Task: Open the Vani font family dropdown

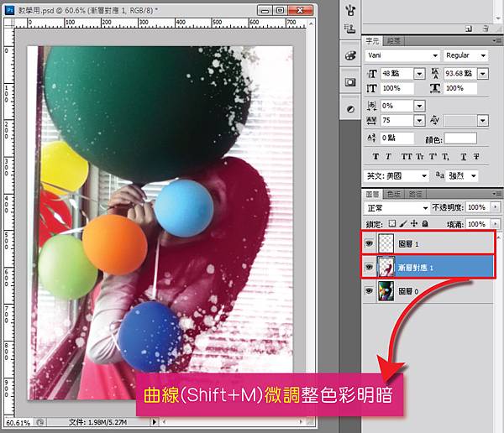Action: point(435,55)
